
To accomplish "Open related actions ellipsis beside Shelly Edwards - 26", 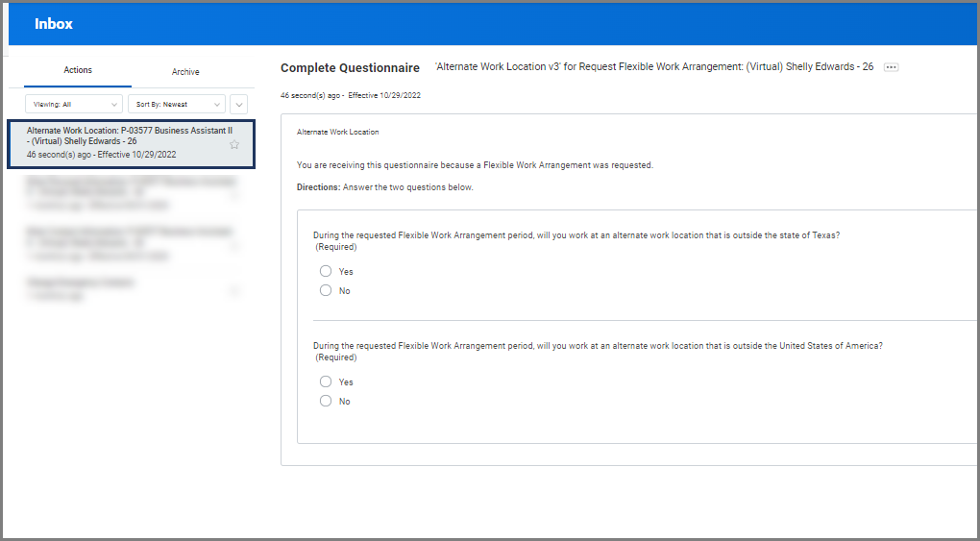I will point(891,67).
